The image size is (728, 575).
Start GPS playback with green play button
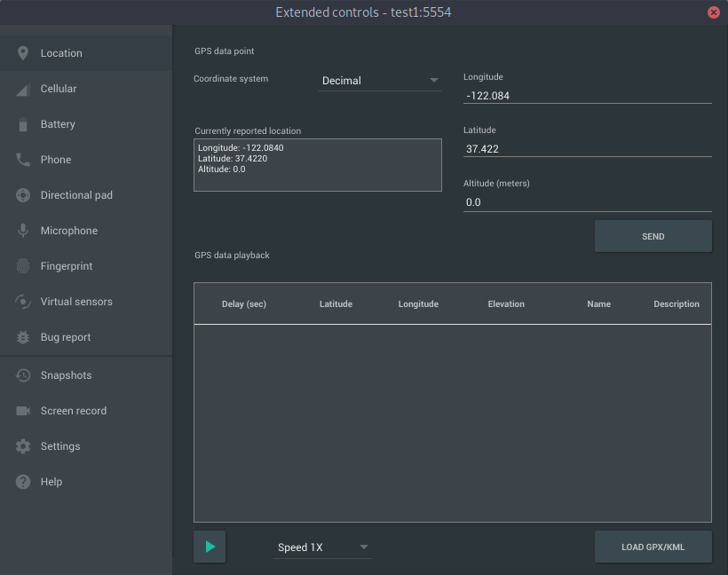point(210,547)
